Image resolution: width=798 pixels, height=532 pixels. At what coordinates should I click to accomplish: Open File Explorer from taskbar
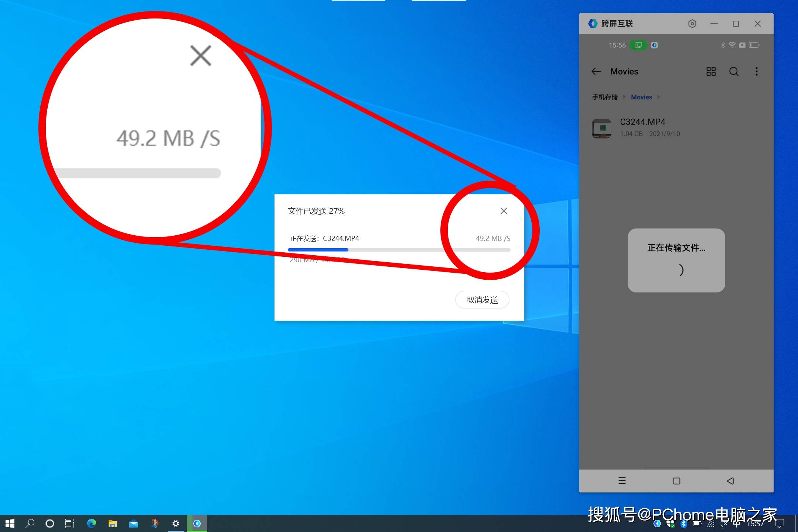point(112,524)
